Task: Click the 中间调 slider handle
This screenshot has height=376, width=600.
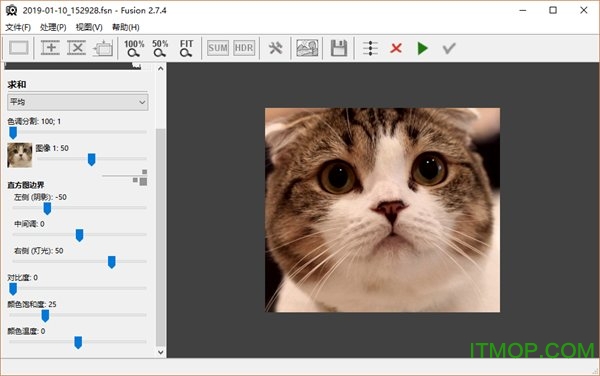Action: point(79,236)
